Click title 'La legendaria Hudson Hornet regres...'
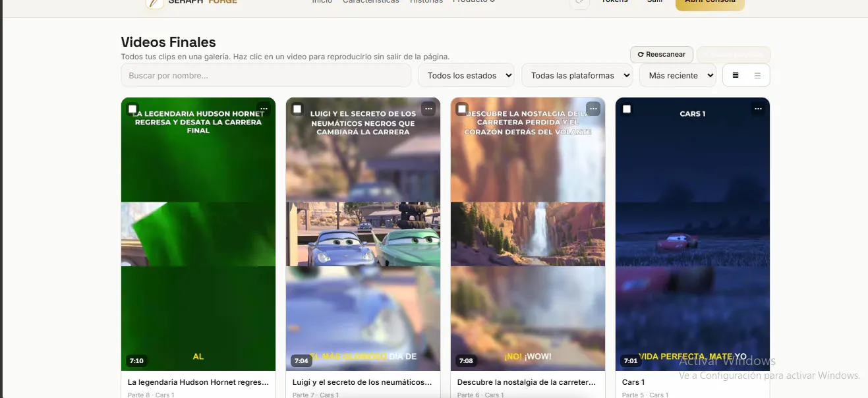 [198, 382]
